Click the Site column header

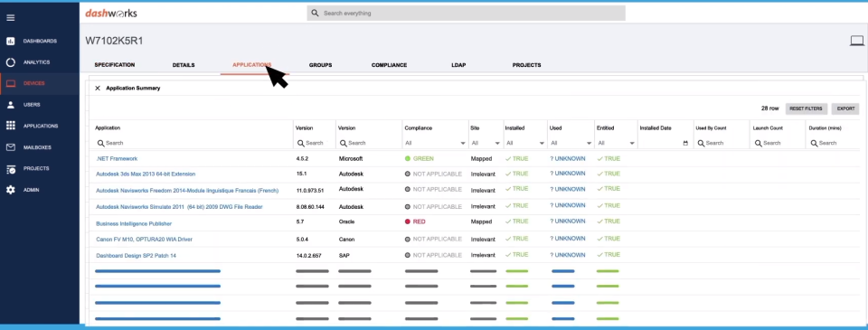(x=475, y=127)
